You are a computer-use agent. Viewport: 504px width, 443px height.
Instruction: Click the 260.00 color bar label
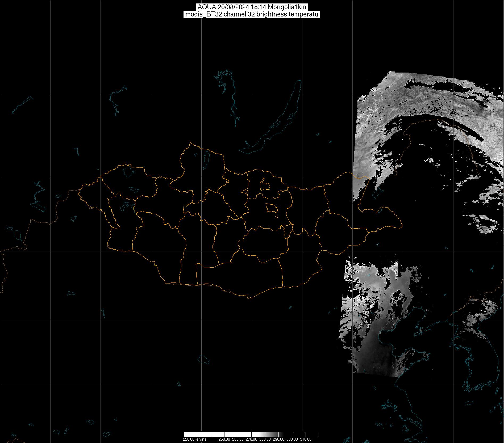238,439
